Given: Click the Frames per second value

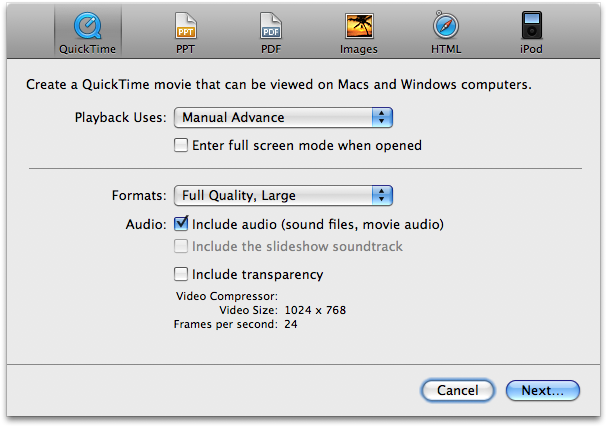Looking at the screenshot, I should pos(290,324).
